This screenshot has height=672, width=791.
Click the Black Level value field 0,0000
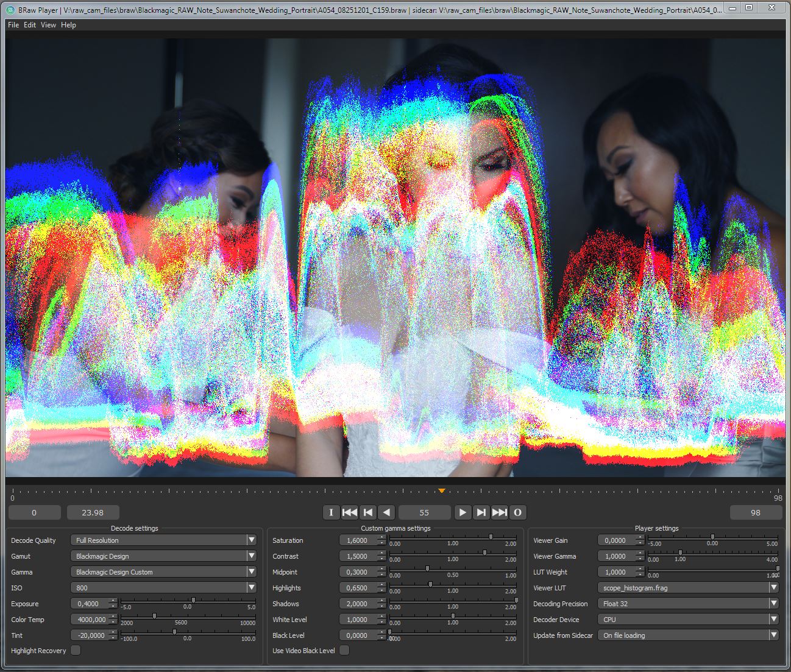click(363, 635)
